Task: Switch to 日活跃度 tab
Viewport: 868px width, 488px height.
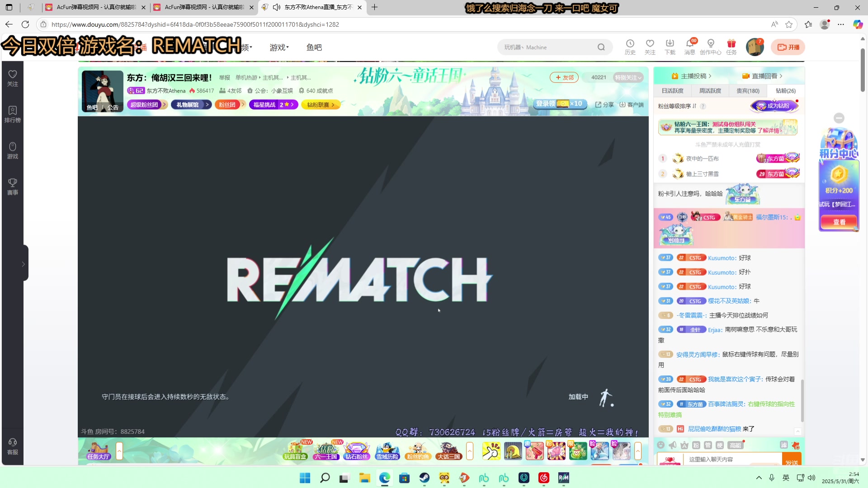Action: click(672, 91)
